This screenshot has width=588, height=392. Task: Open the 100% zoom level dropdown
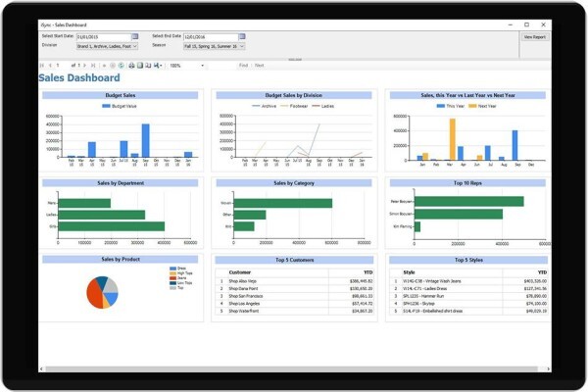point(187,66)
